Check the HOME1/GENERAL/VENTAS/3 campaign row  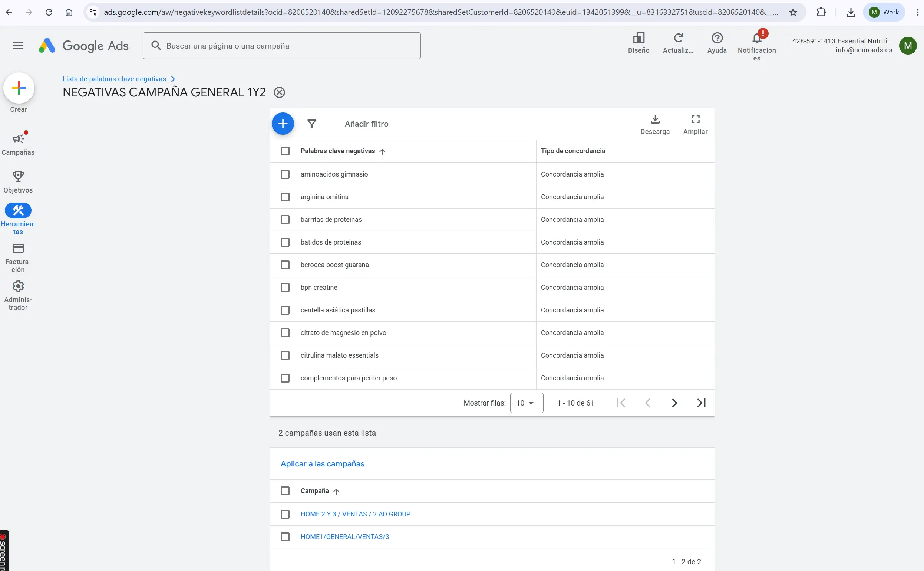click(285, 537)
